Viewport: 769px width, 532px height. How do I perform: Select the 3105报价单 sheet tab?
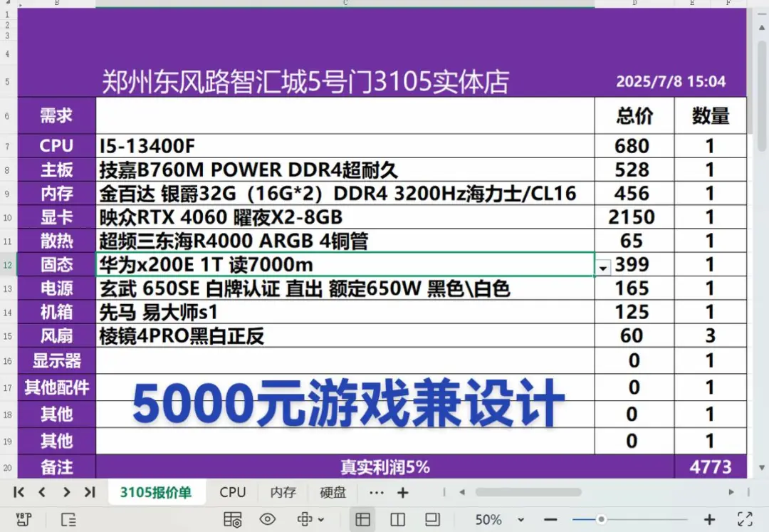(x=156, y=492)
